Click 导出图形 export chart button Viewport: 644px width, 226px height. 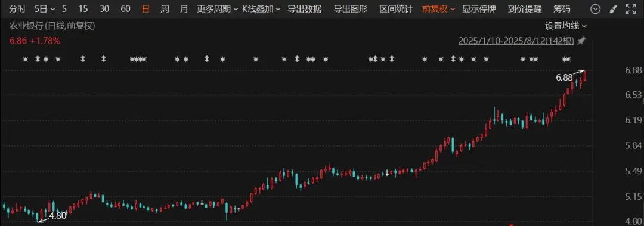point(351,8)
